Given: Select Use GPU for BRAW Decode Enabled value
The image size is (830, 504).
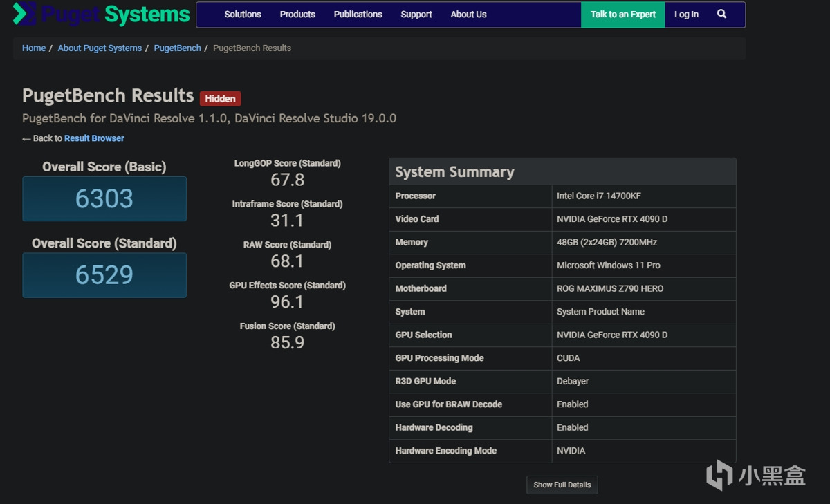Looking at the screenshot, I should pos(644,404).
